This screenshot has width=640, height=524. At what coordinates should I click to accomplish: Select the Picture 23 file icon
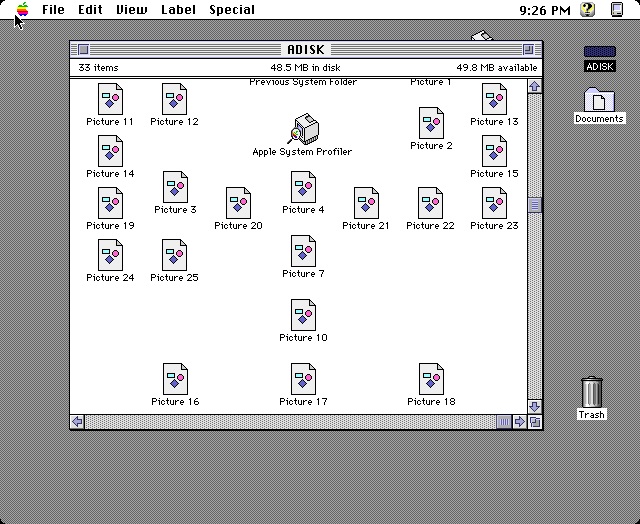(x=494, y=203)
